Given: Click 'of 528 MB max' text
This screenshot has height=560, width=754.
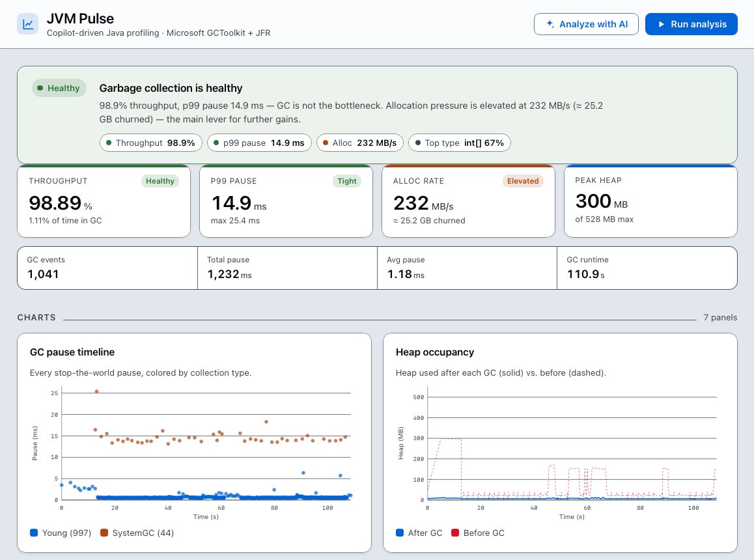Looking at the screenshot, I should 604,219.
